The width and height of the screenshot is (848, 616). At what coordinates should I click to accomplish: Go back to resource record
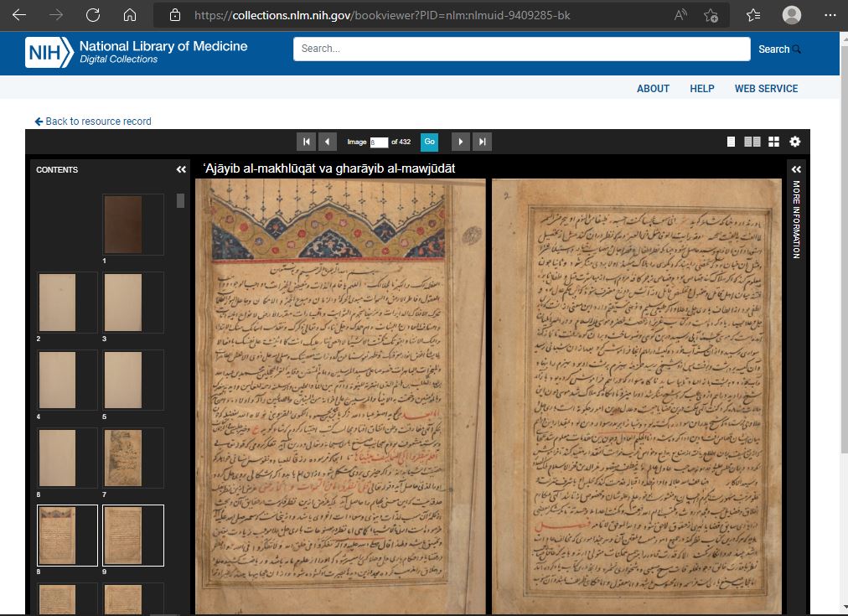point(93,122)
